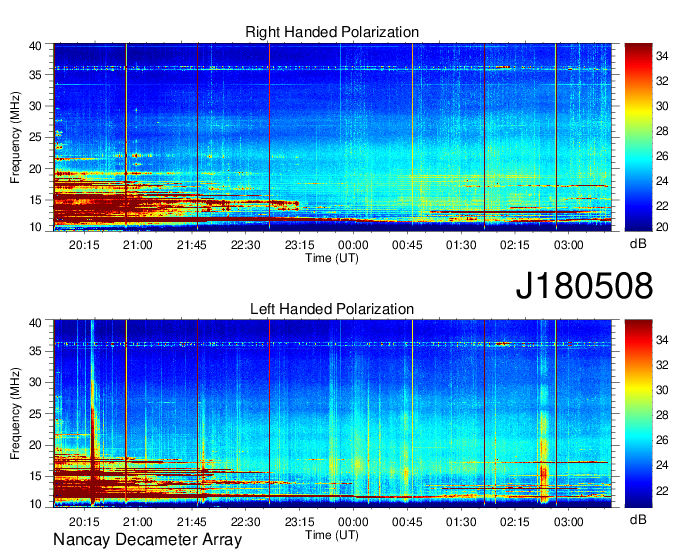
Task: Click the 15 MHz tick on Right Handed plot
Action: click(x=36, y=200)
